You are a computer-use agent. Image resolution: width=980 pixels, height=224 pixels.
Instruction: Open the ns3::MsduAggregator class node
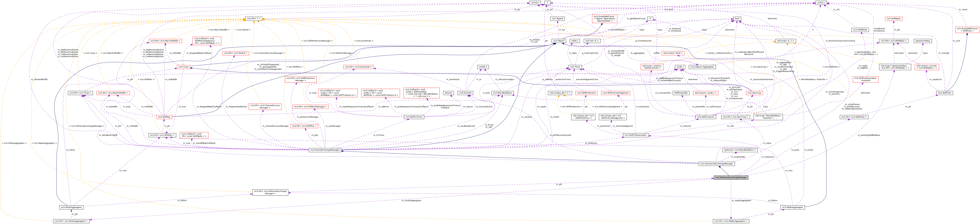click(x=71, y=207)
